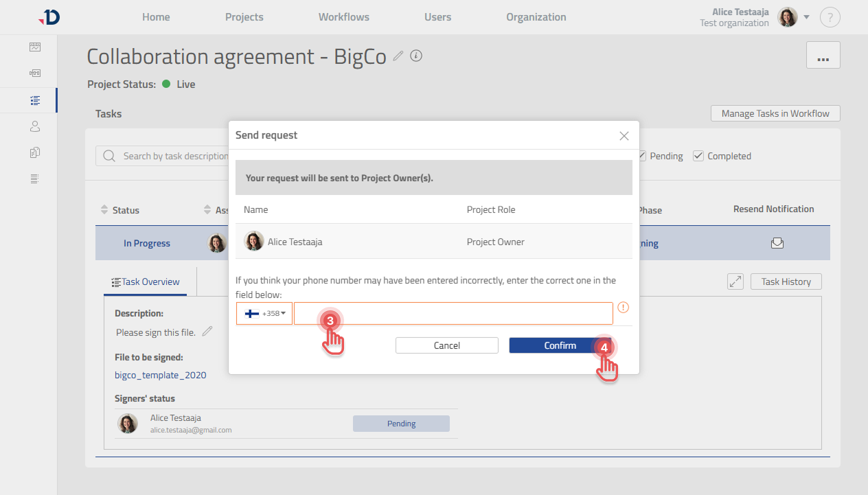Edit the project title with the pencil icon

pyautogui.click(x=398, y=57)
